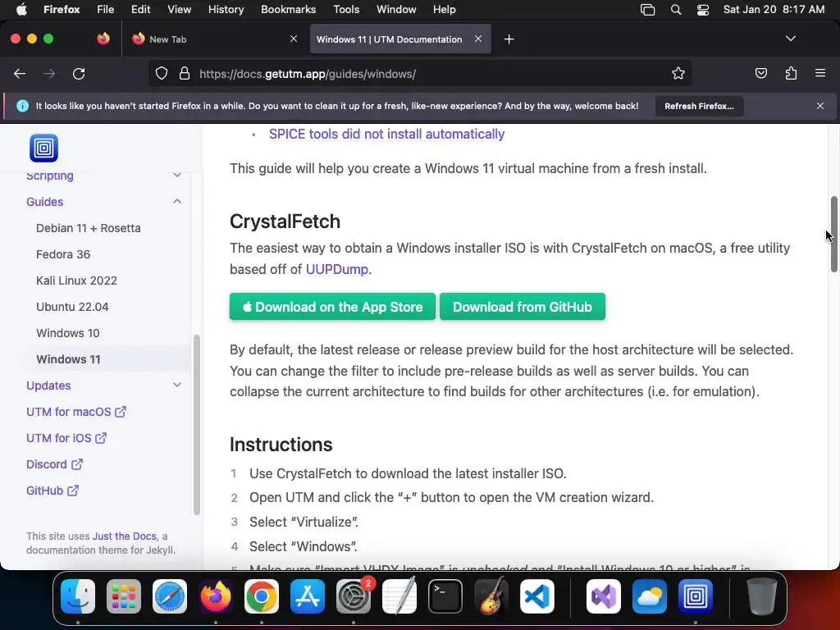Open the Edit menu
Viewport: 840px width, 630px height.
140,10
